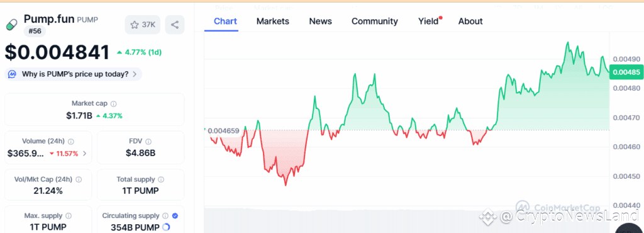Click the circulating supply progress ring

[166, 227]
